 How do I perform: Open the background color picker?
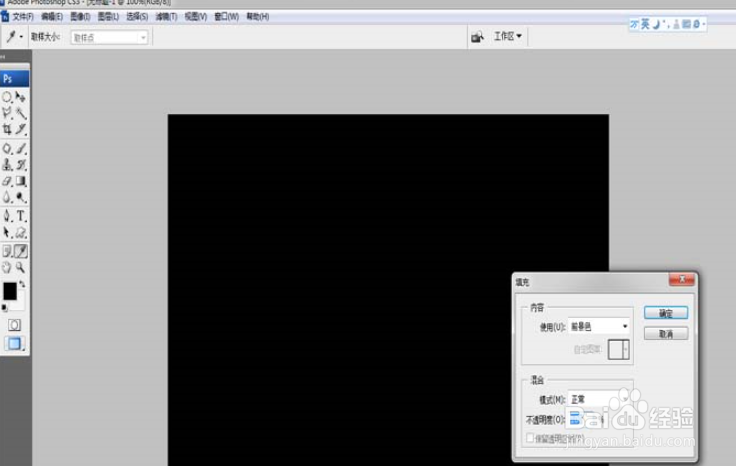pyautogui.click(x=20, y=304)
